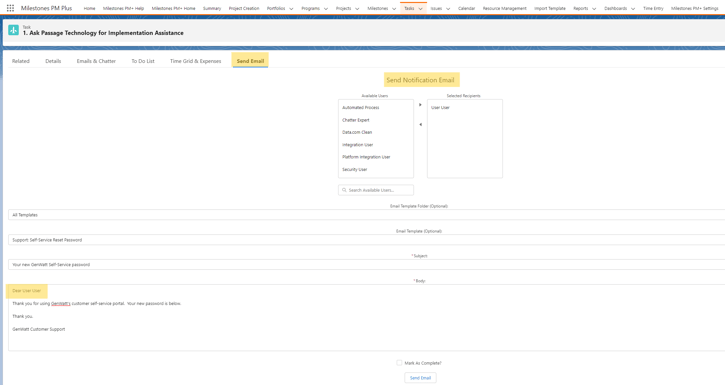Expand the Dashboards nav dropdown chevron
The width and height of the screenshot is (725, 385).
(x=633, y=8)
